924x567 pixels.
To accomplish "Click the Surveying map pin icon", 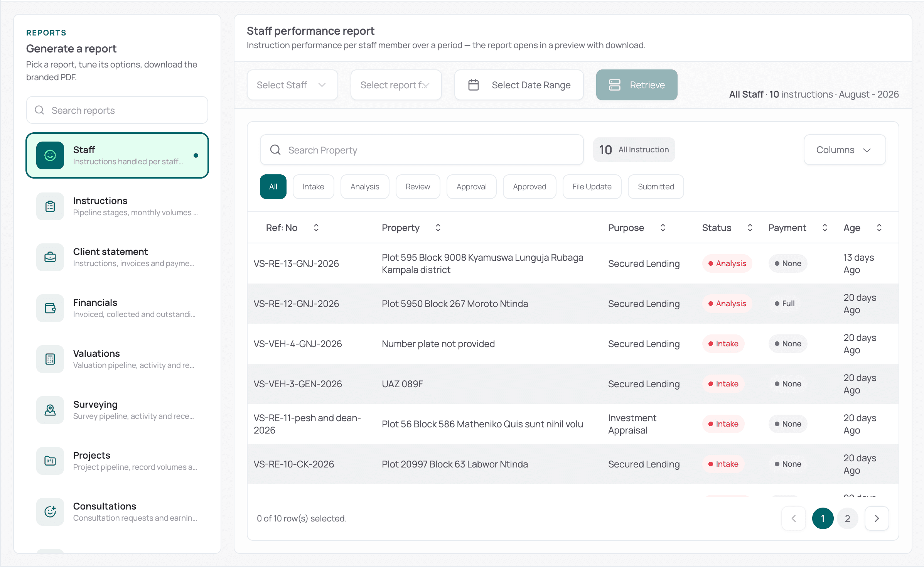I will click(x=50, y=410).
